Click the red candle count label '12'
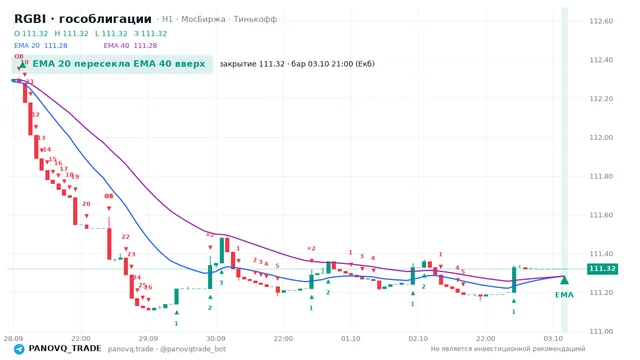Screen dimensions: 640x360 click(x=36, y=115)
